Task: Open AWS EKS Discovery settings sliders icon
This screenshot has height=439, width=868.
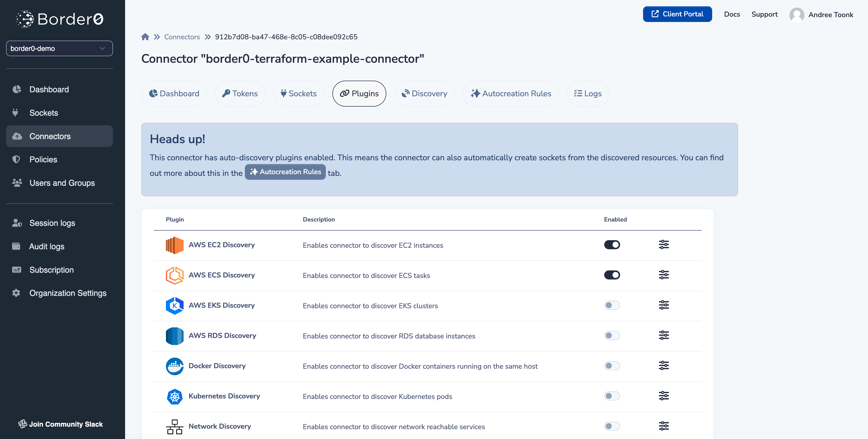Action: coord(663,305)
